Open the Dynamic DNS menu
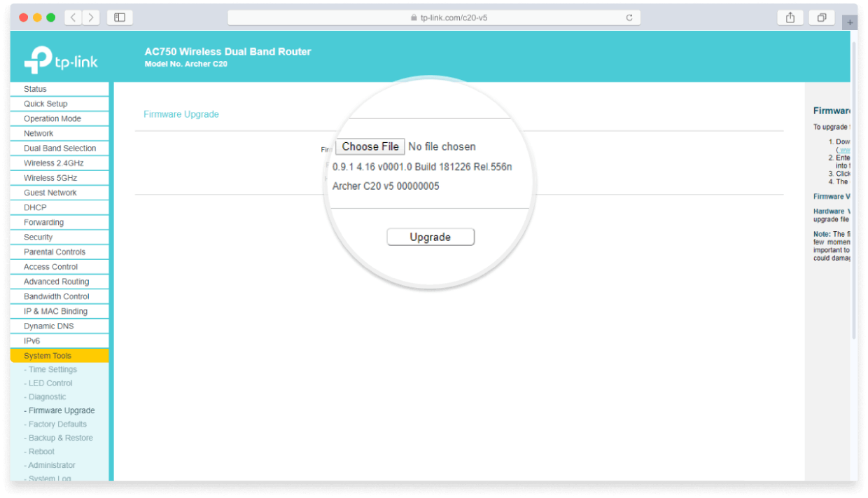Image resolution: width=868 pixels, height=498 pixels. tap(59, 326)
